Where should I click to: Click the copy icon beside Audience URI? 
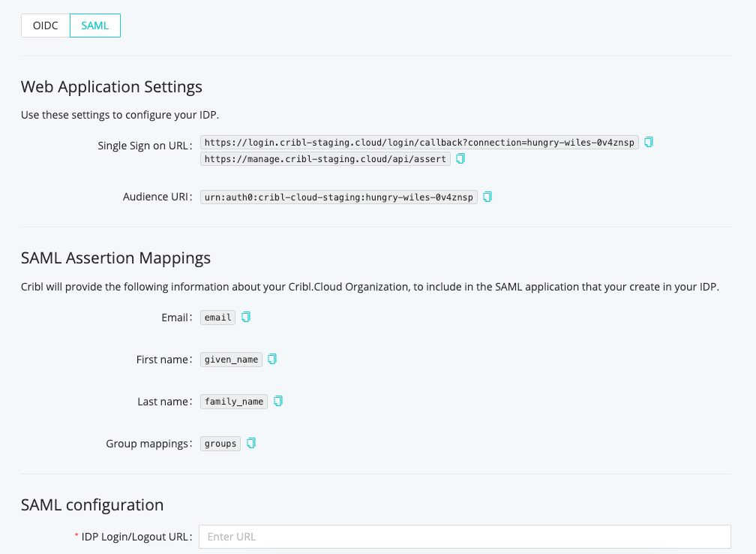click(487, 197)
